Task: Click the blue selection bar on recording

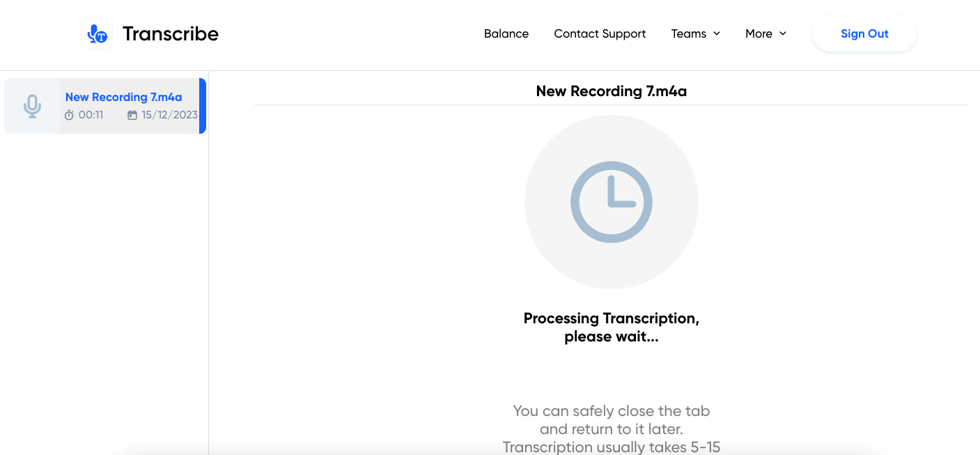Action: [203, 106]
